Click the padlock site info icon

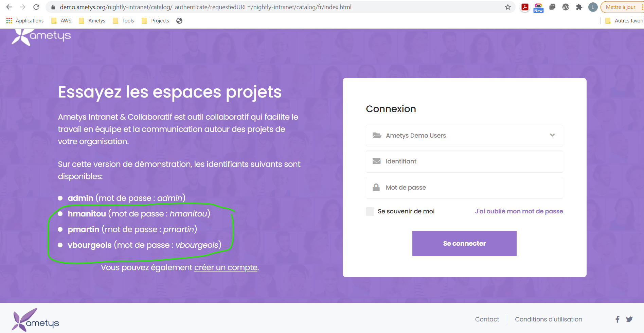point(53,7)
